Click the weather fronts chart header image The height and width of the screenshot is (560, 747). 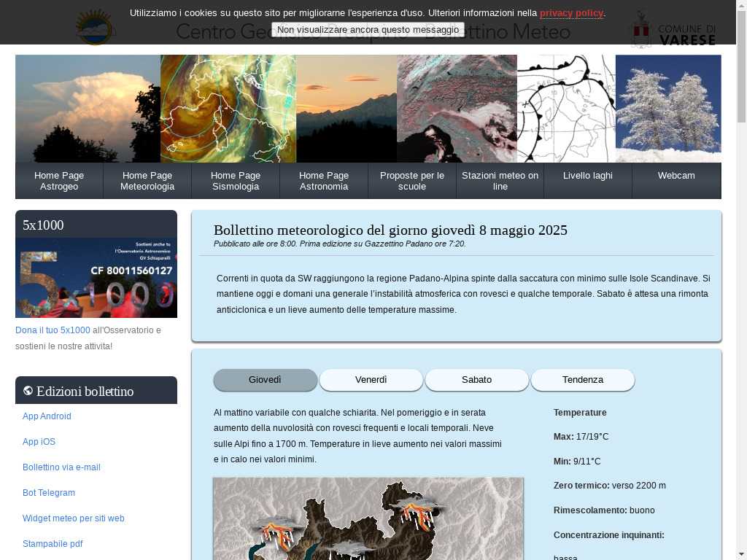coord(566,109)
